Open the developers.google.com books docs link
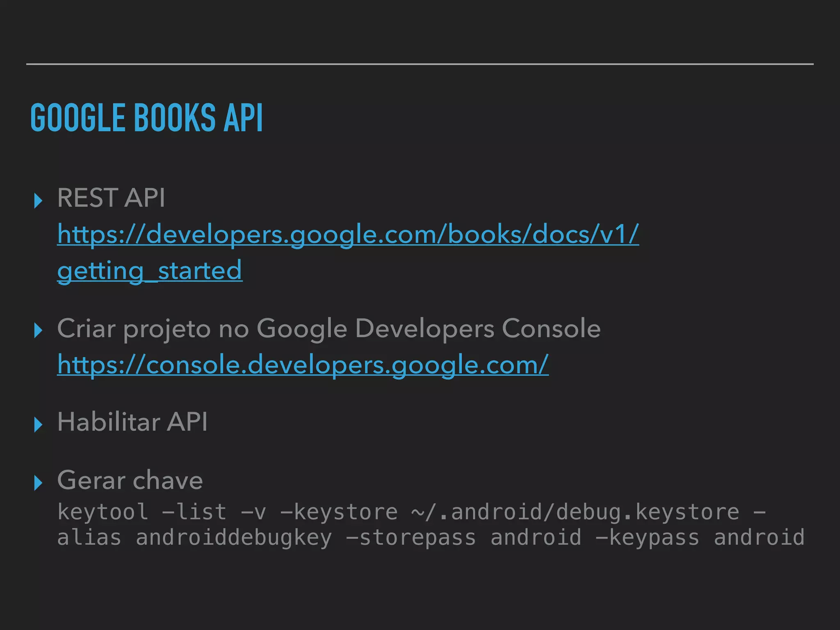The height and width of the screenshot is (630, 840). click(x=348, y=234)
